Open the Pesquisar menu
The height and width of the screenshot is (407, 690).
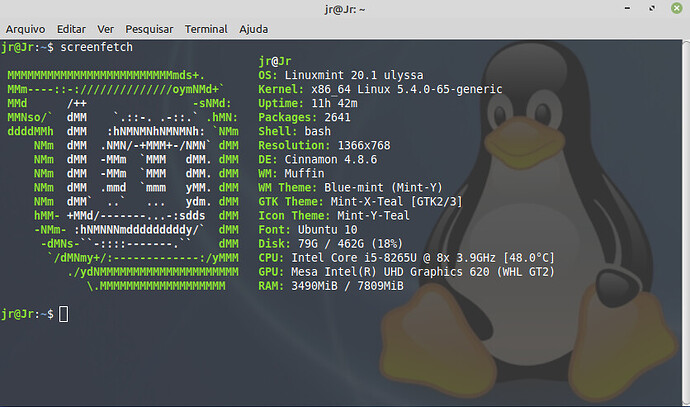pyautogui.click(x=149, y=29)
